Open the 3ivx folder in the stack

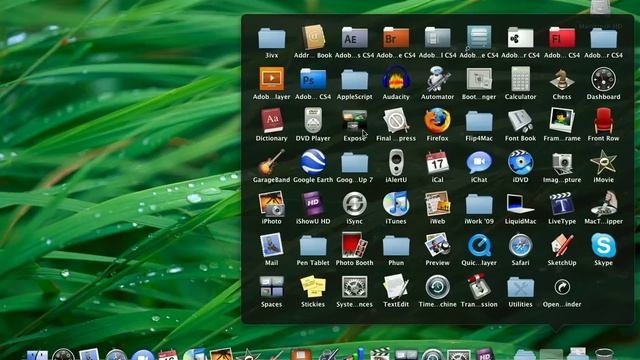coord(271,38)
